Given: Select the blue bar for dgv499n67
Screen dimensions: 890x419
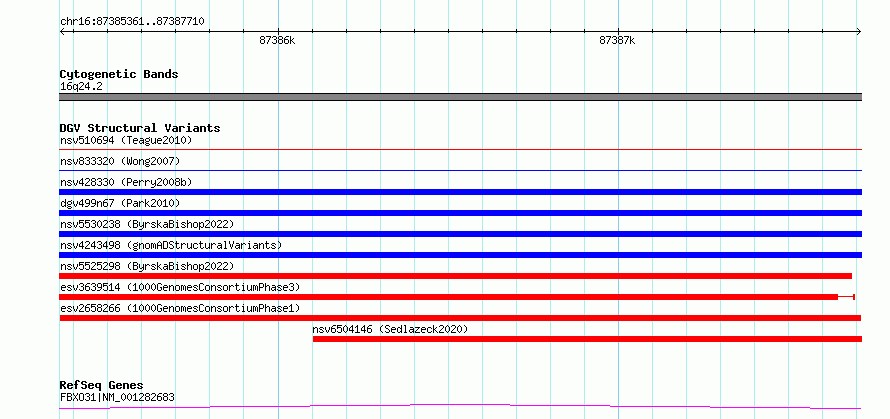Looking at the screenshot, I should (460, 213).
